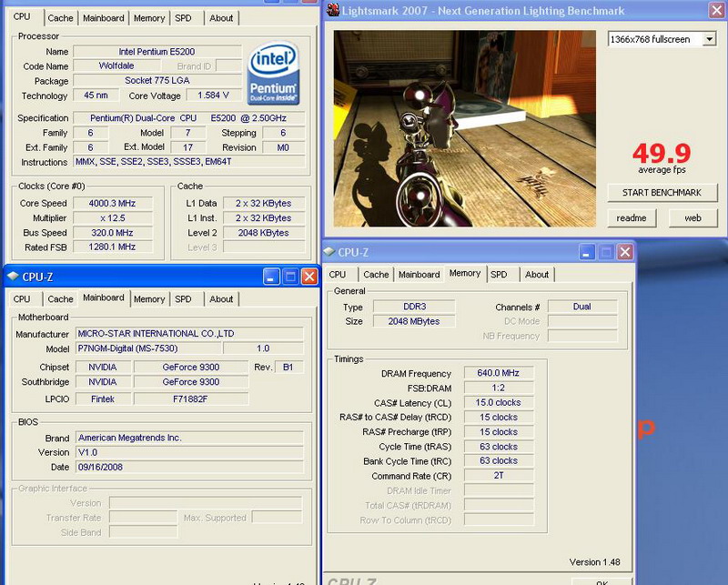Click the Instructions field listing MMX, SSE
Viewport: 728px width, 585px height.
click(189, 162)
